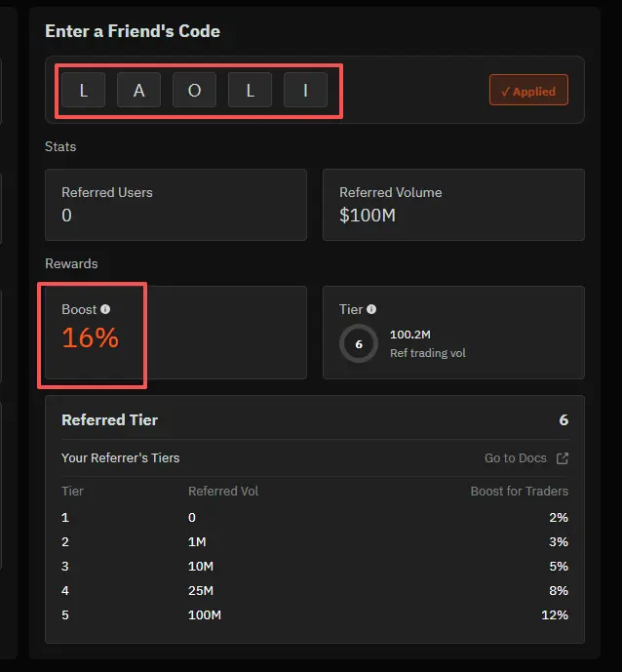622x672 pixels.
Task: Select the fourth code box, the second L
Action: (250, 91)
